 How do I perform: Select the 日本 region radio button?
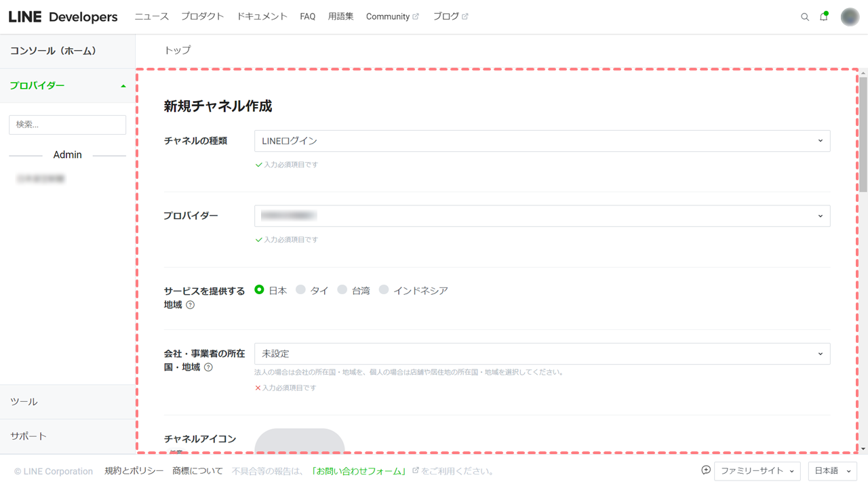[259, 289]
